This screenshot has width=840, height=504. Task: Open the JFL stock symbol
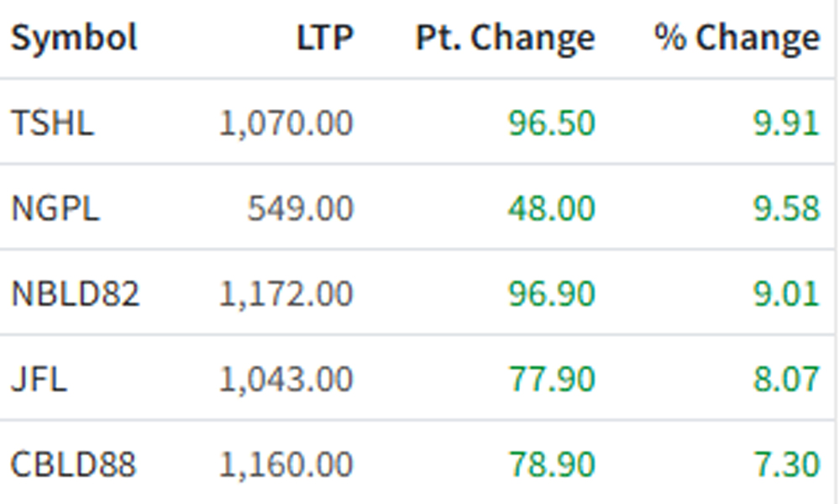coord(39,379)
